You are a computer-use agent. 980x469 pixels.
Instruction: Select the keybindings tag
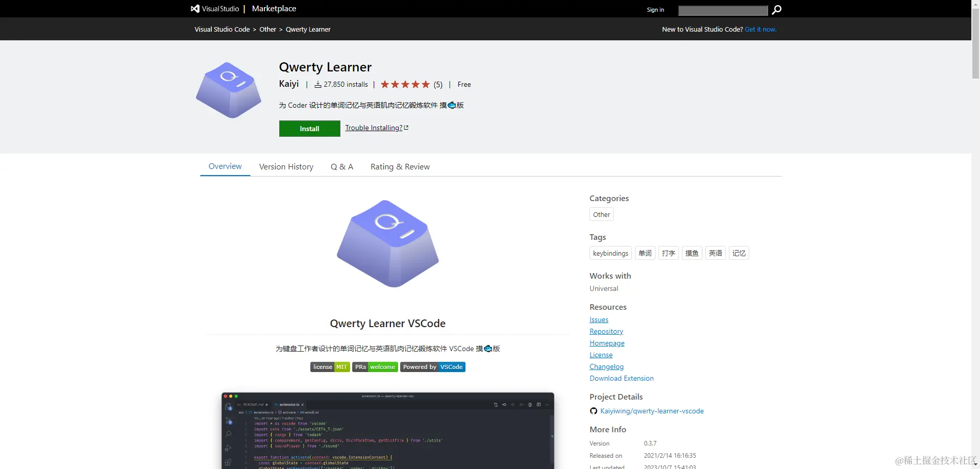pyautogui.click(x=610, y=253)
